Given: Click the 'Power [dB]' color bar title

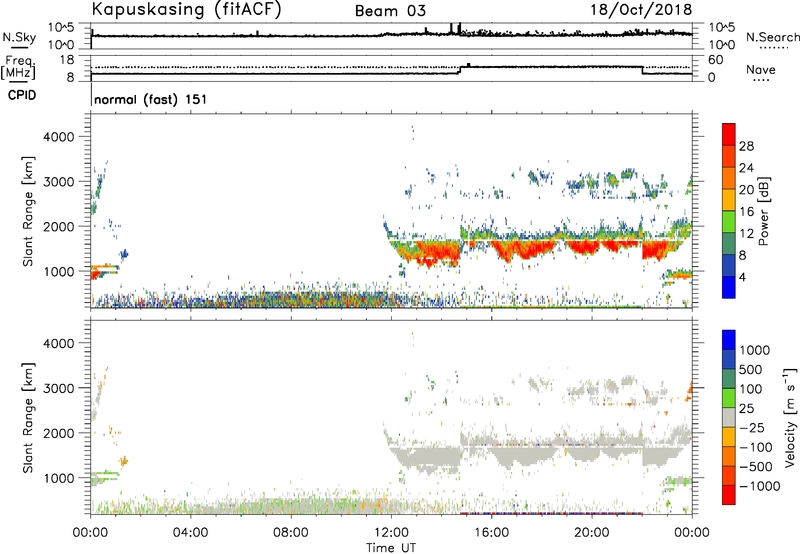Looking at the screenshot, I should pyautogui.click(x=763, y=211).
